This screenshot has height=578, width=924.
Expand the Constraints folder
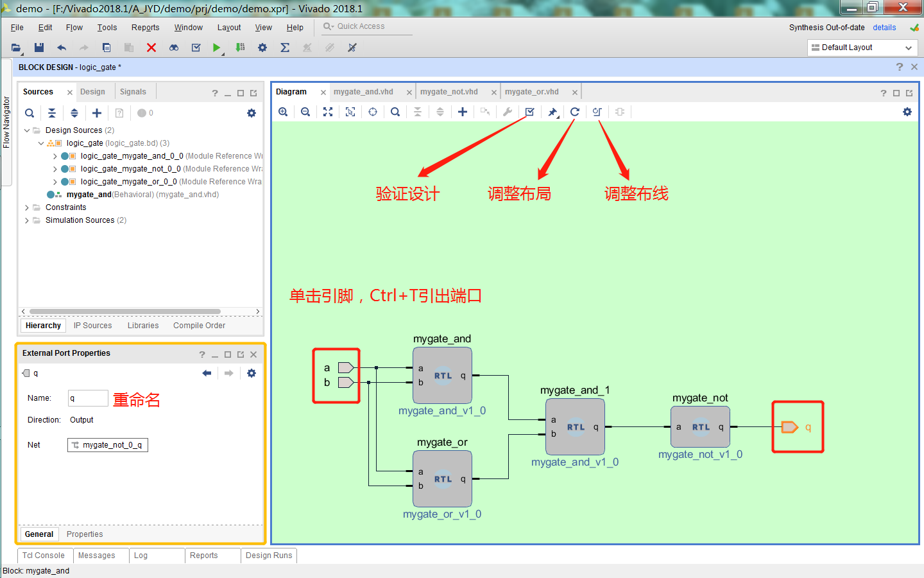26,207
